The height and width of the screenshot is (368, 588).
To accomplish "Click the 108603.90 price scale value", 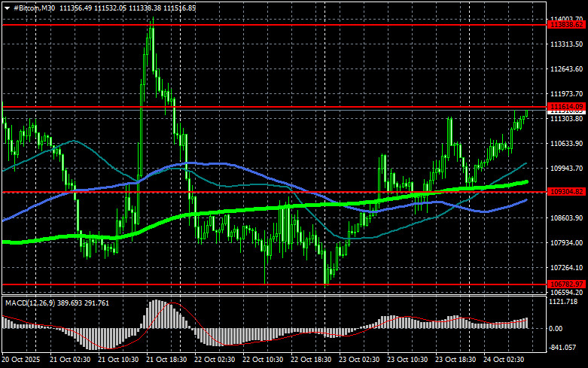I will [x=566, y=217].
